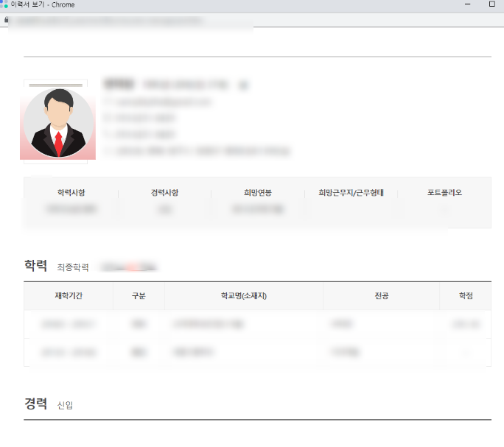This screenshot has width=504, height=447.
Task: Click the lock icon in address bar
Action: (x=6, y=20)
